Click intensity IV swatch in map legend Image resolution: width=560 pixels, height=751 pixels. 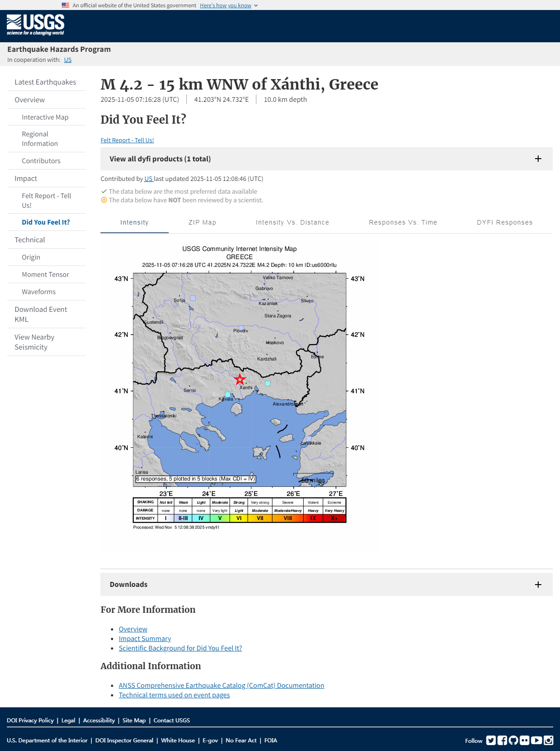point(201,518)
